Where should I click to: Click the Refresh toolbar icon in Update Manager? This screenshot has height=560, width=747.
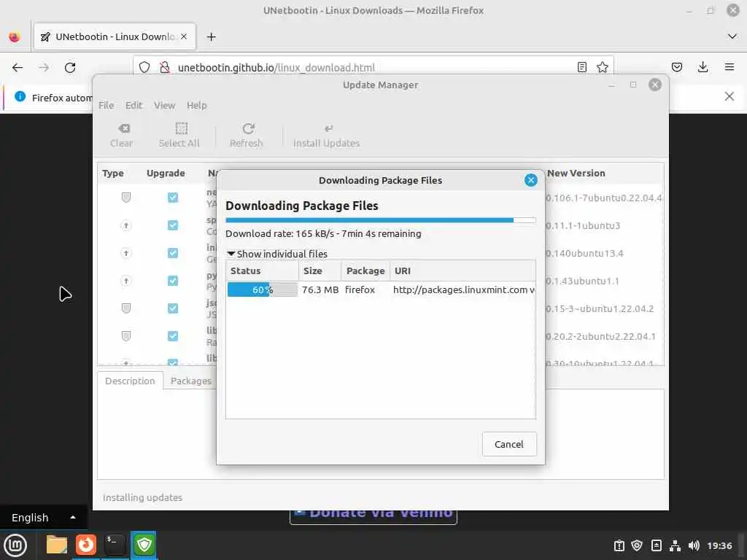(x=248, y=128)
